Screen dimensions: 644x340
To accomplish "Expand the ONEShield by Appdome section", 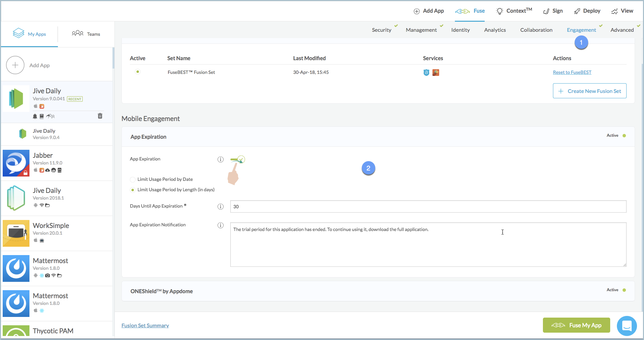I will pyautogui.click(x=378, y=291).
